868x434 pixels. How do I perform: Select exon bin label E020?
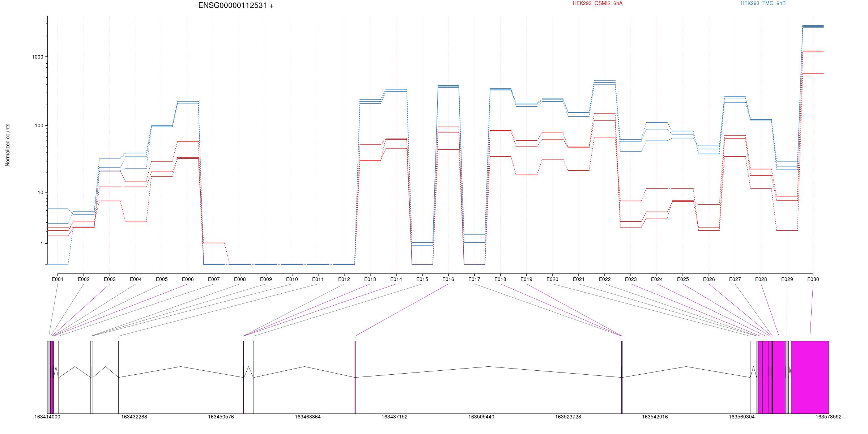(x=552, y=279)
